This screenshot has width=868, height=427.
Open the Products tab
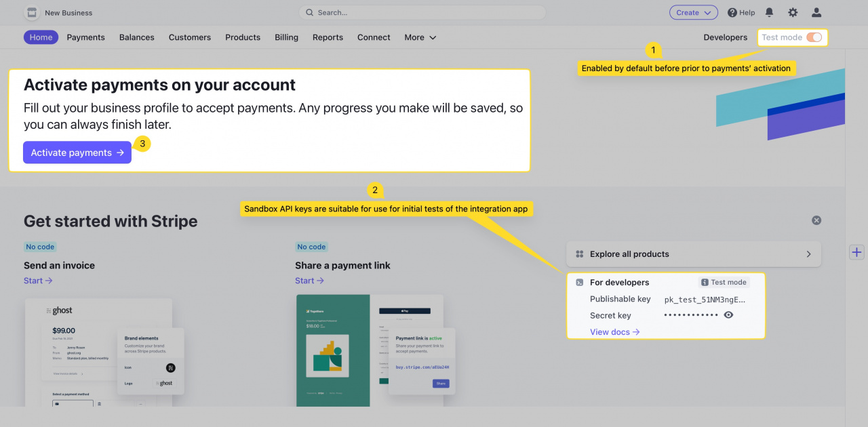tap(243, 37)
